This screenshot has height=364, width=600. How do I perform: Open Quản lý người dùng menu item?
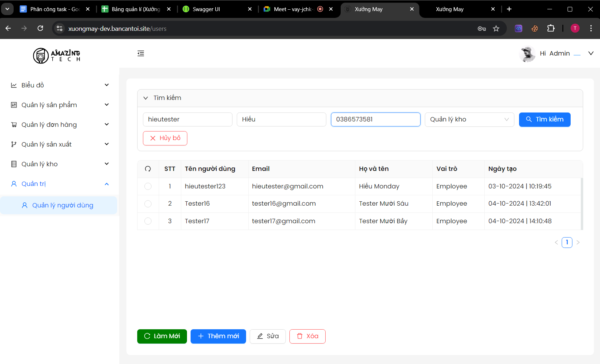point(62,205)
